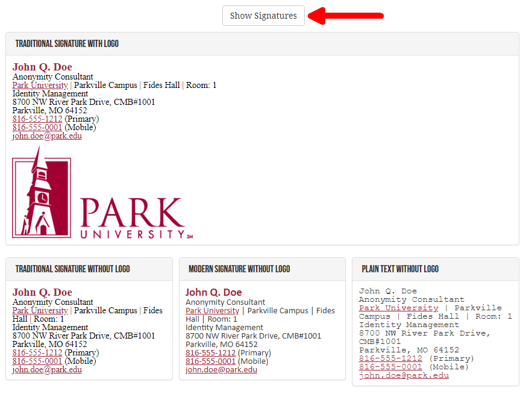Dial 816-555-1212 in signature with logo
Screen dimensions: 532x397
[37, 119]
